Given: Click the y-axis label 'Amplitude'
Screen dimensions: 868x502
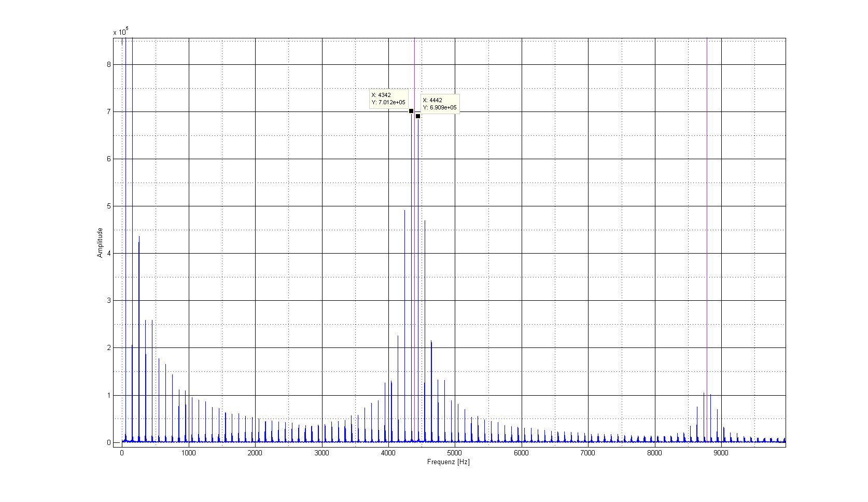Looking at the screenshot, I should tap(100, 243).
